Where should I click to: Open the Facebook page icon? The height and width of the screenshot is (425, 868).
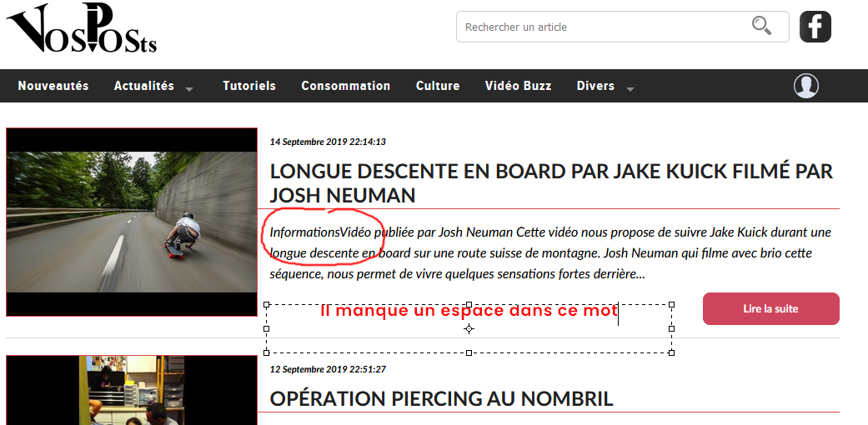pyautogui.click(x=815, y=27)
